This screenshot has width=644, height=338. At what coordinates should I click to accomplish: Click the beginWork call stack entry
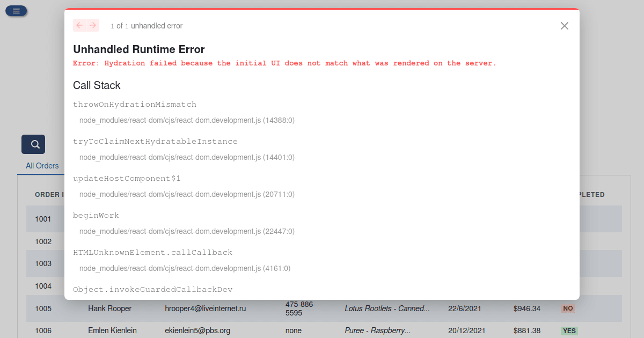(96, 216)
